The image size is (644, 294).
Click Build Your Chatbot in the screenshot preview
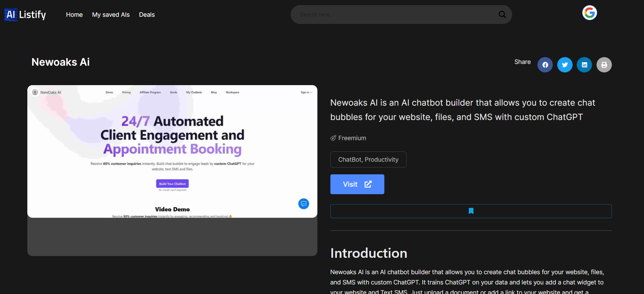pos(173,184)
